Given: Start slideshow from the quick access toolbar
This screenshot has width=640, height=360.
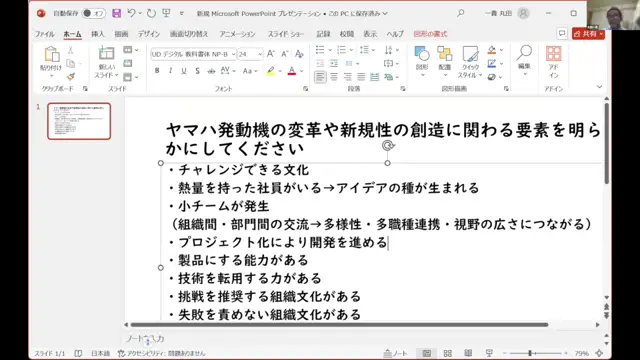Looking at the screenshot, I should tap(166, 13).
